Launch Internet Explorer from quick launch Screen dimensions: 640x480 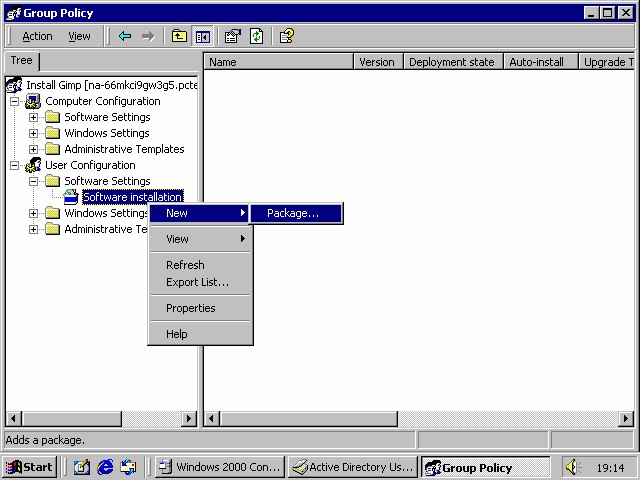tap(105, 467)
